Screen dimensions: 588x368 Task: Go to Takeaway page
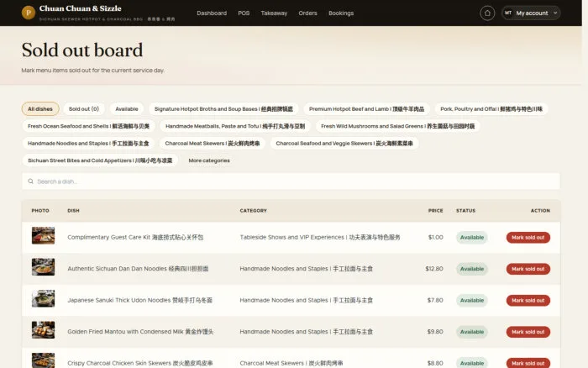[x=274, y=13]
